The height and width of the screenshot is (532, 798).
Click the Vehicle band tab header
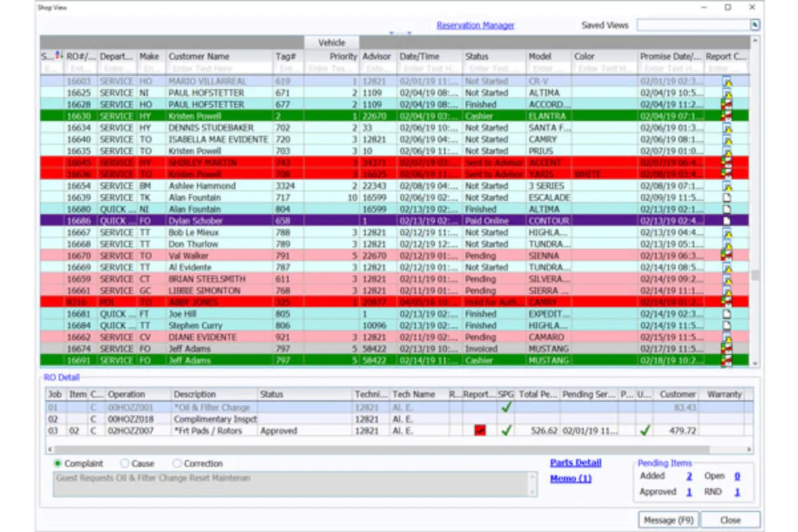click(331, 43)
